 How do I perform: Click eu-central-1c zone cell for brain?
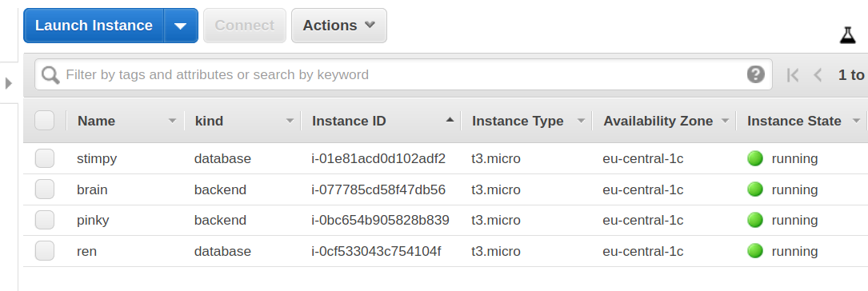coord(642,189)
